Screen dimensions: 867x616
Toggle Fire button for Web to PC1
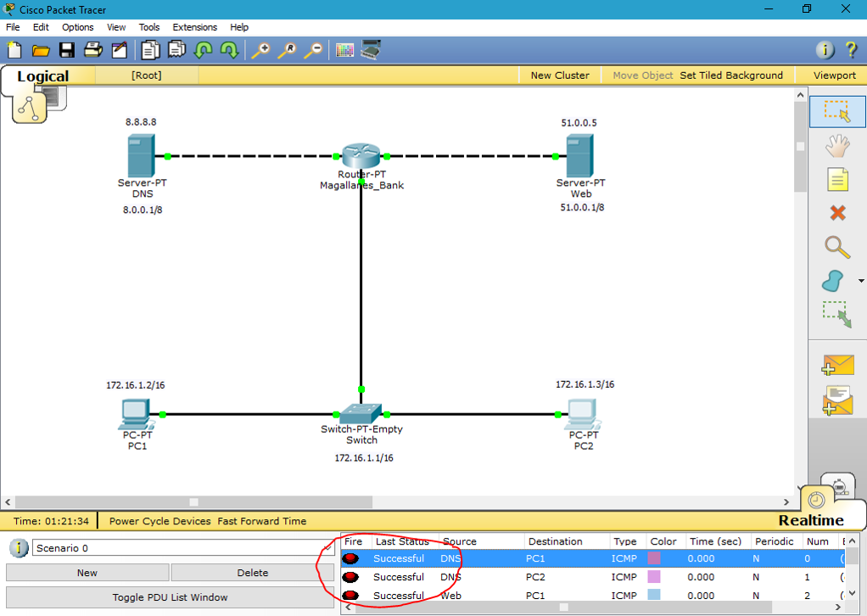click(350, 596)
